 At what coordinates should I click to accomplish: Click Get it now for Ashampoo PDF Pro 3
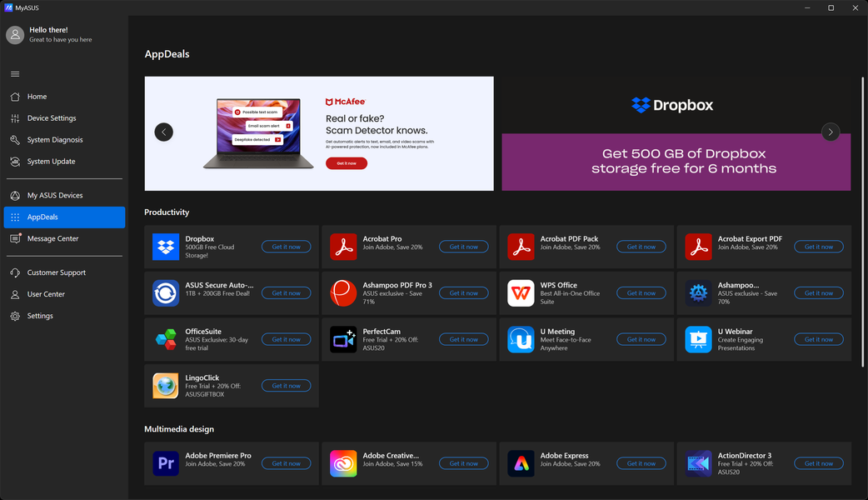click(464, 292)
